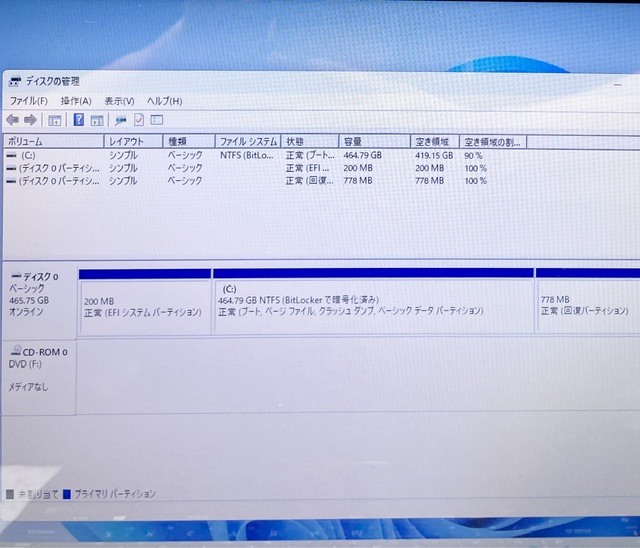Click the Back arrow toolbar icon

click(x=12, y=120)
